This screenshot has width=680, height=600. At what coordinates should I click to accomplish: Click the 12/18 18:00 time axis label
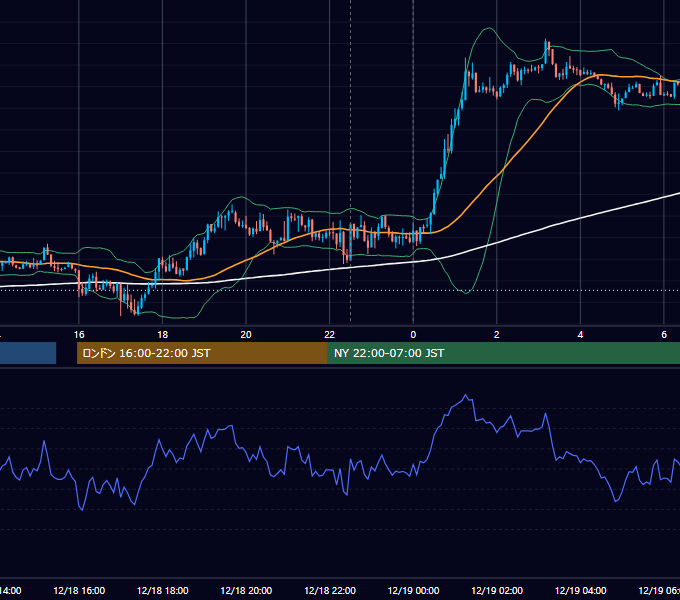[x=163, y=590]
